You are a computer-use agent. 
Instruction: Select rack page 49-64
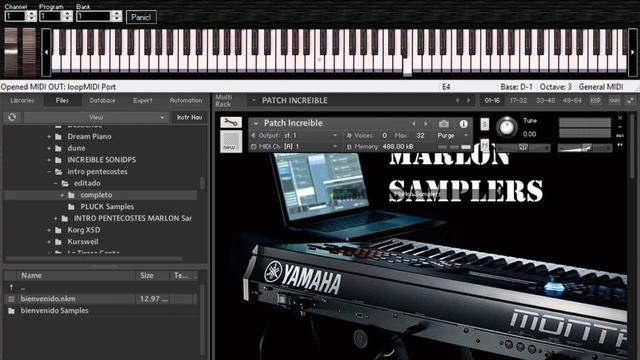pyautogui.click(x=572, y=100)
